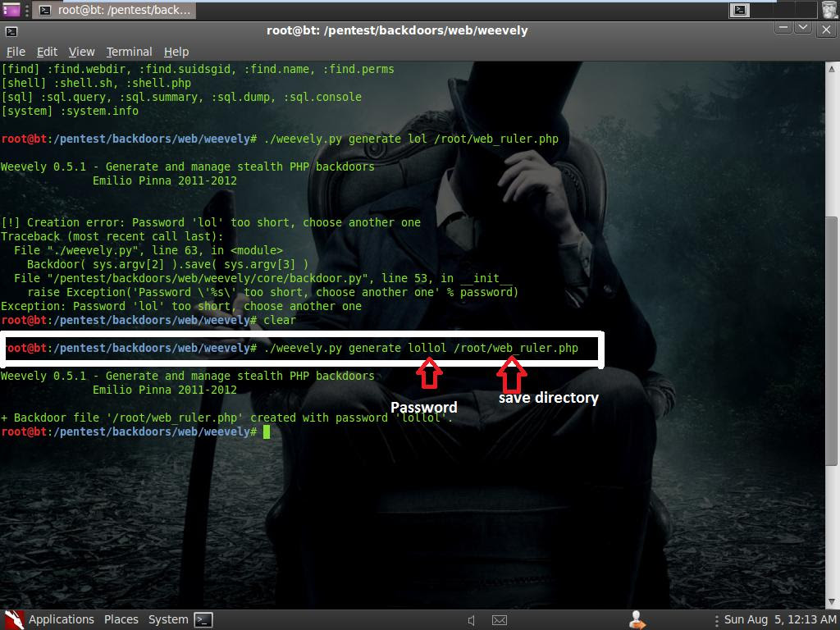
Task: Minimize the weevely terminal window
Action: pyautogui.click(x=783, y=29)
